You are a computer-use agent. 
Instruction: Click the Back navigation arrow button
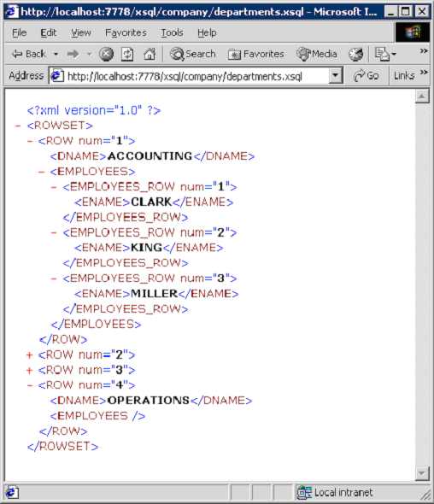click(x=29, y=54)
